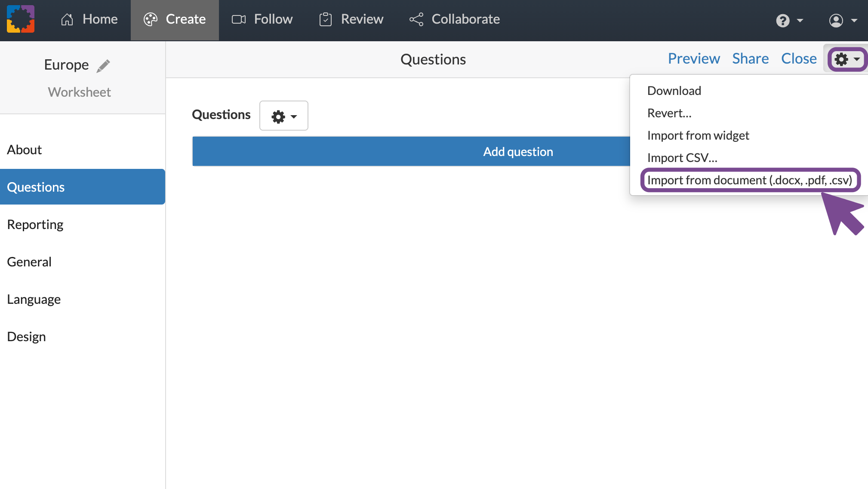This screenshot has width=868, height=489.
Task: Open the Design section
Action: click(x=26, y=336)
